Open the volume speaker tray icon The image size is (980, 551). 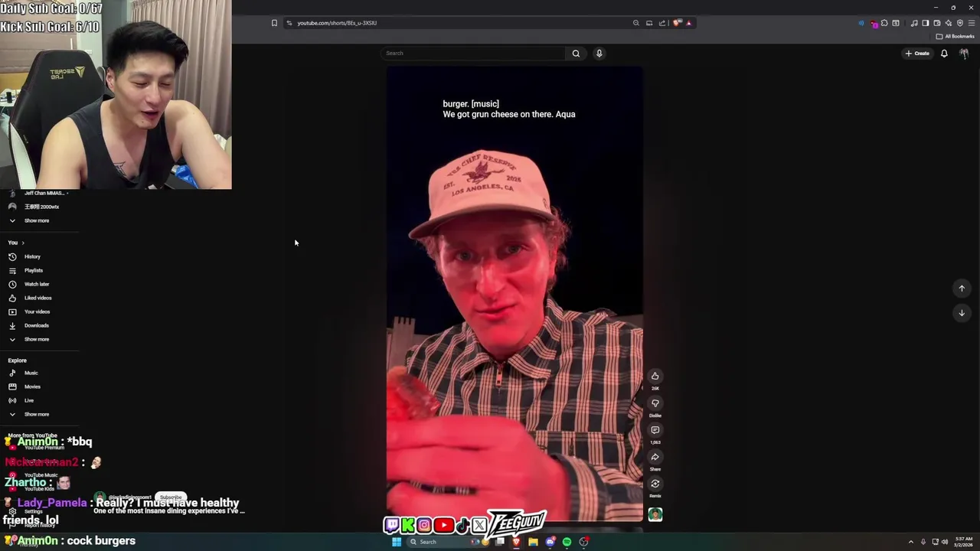944,542
